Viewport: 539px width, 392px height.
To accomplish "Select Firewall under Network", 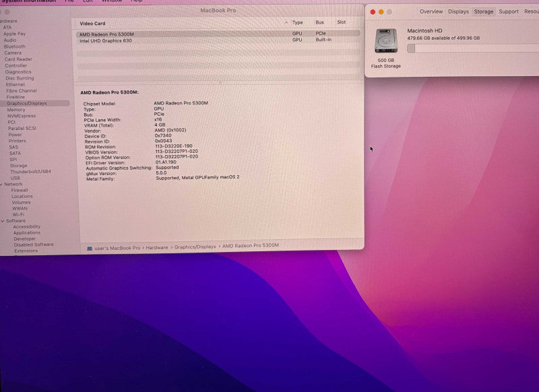I will [20, 191].
